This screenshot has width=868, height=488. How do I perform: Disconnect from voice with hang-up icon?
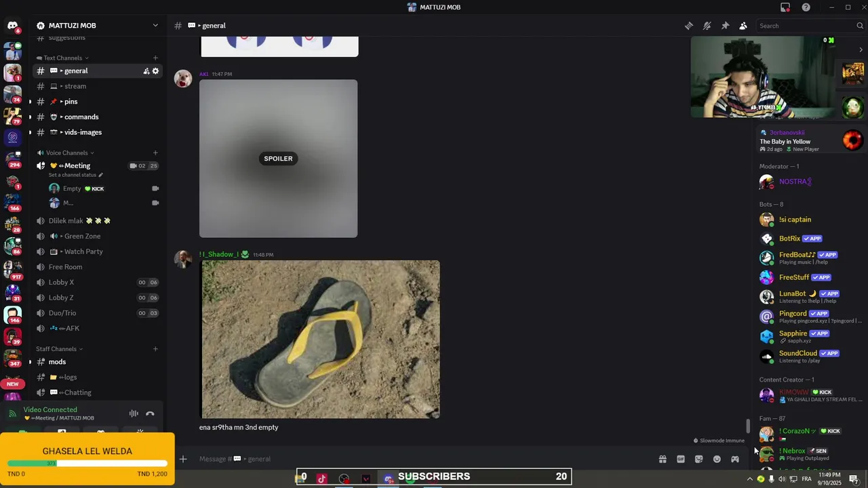point(150,413)
